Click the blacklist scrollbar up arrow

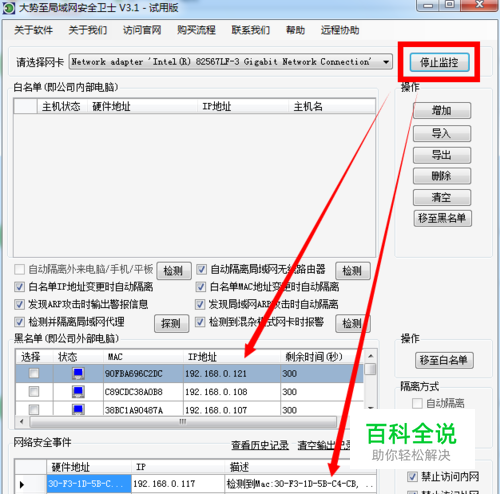point(370,356)
